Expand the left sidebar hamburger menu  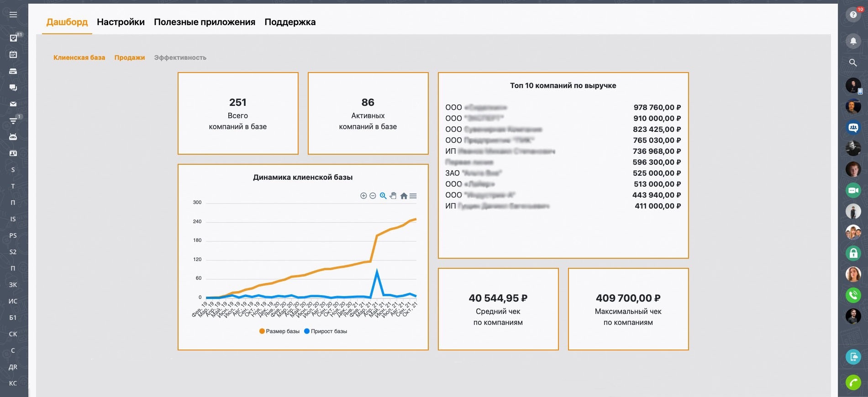(13, 15)
